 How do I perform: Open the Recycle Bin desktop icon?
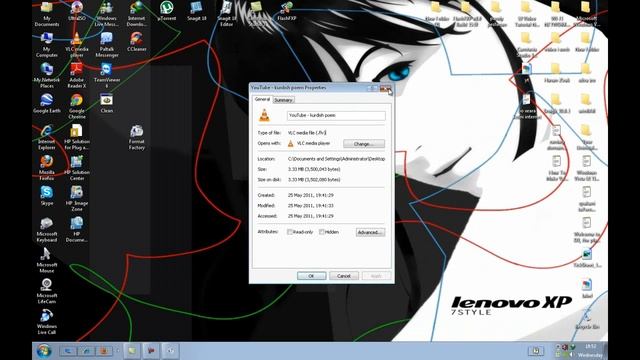(587, 320)
